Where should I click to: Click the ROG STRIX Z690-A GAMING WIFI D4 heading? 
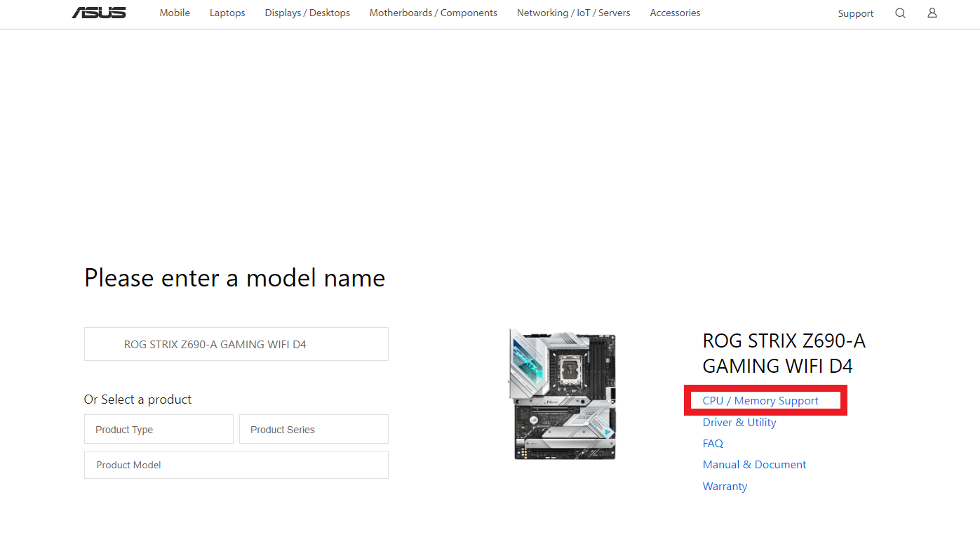784,353
